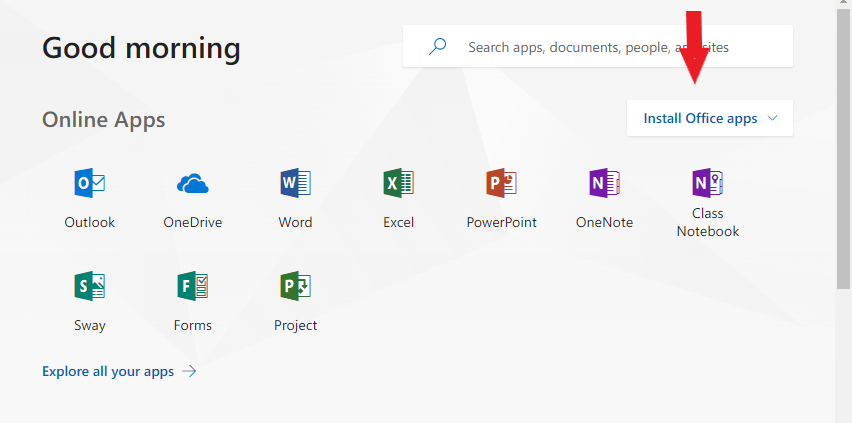Open the Outlook app icon
This screenshot has width=852, height=423.
click(90, 183)
